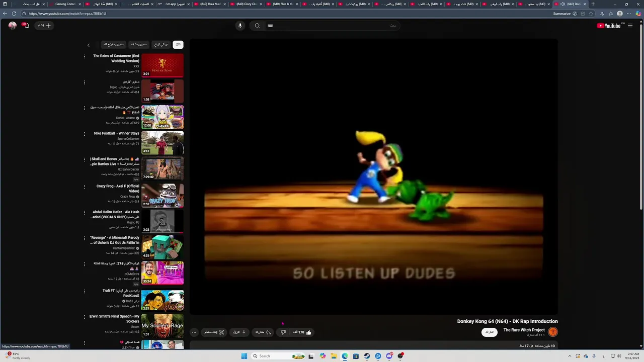This screenshot has height=362, width=644.
Task: Open the 1:58 duration video thumbnail
Action: pos(163,91)
